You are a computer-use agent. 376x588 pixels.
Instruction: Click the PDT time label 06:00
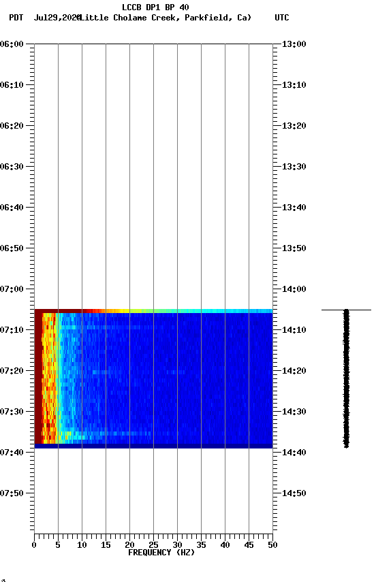tap(12, 44)
